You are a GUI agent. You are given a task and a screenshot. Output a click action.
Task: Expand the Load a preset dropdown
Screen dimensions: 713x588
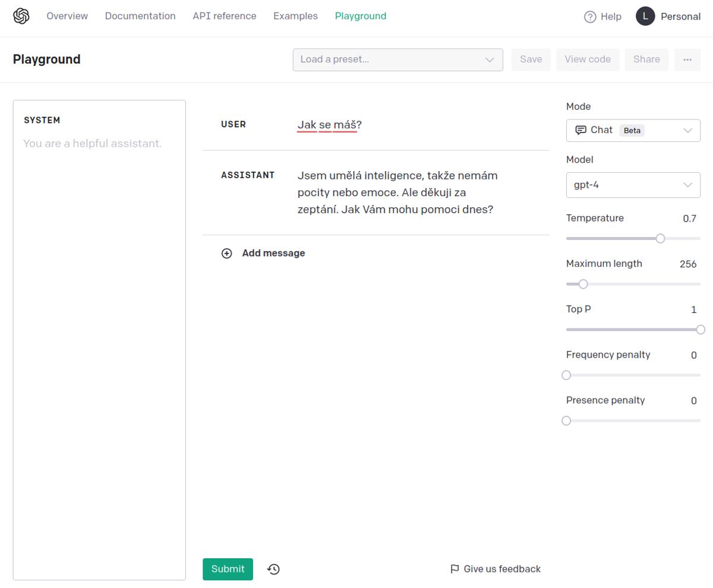[x=397, y=59]
